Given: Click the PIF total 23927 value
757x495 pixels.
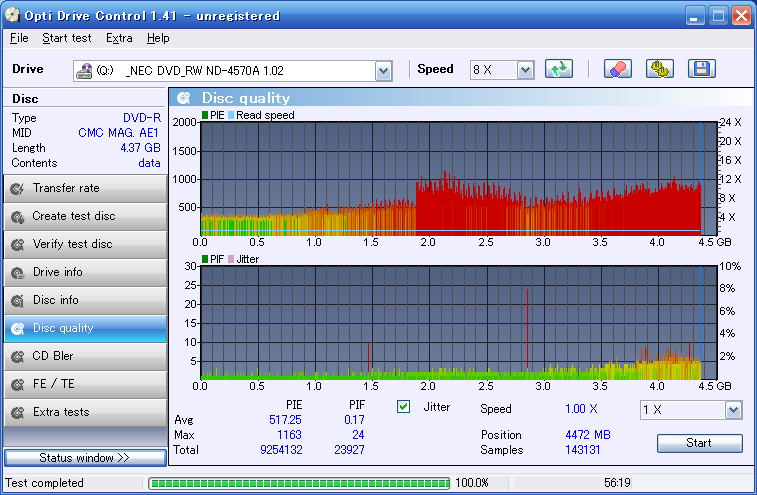Looking at the screenshot, I should coord(349,450).
